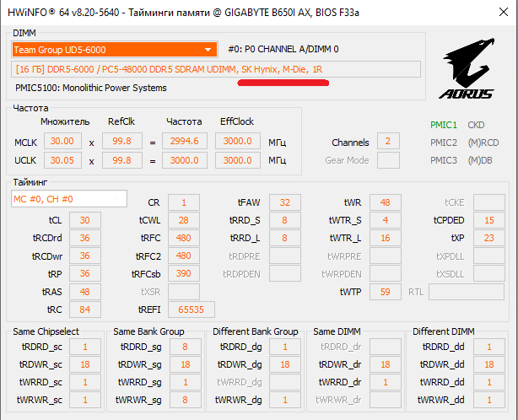Click the P0 CHANNEL A/DIMM 0 label
The height and width of the screenshot is (420, 518).
click(283, 49)
